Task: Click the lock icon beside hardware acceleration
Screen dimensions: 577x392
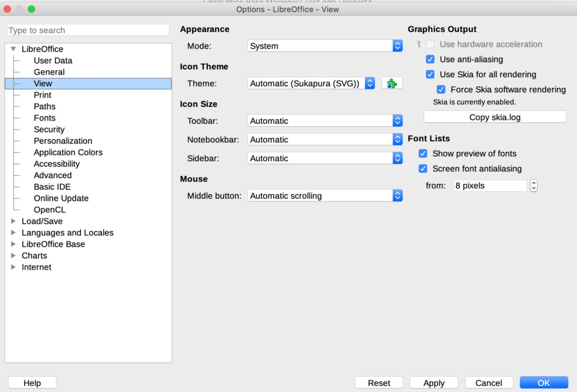Action: coord(419,44)
